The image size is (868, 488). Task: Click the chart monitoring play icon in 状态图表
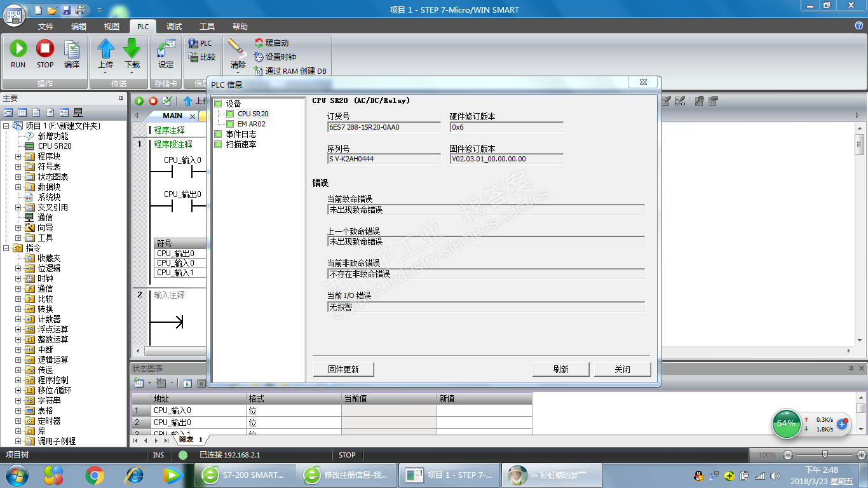187,383
